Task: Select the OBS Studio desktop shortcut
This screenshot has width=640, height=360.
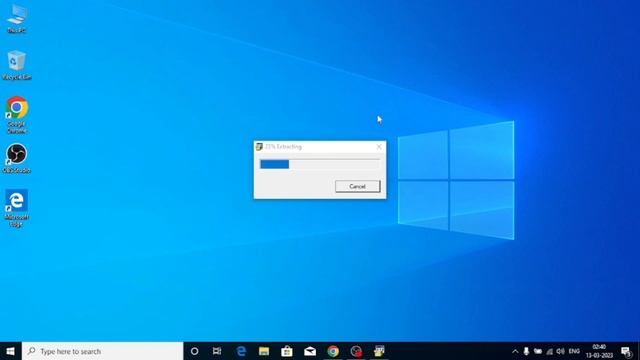Action: [x=17, y=158]
